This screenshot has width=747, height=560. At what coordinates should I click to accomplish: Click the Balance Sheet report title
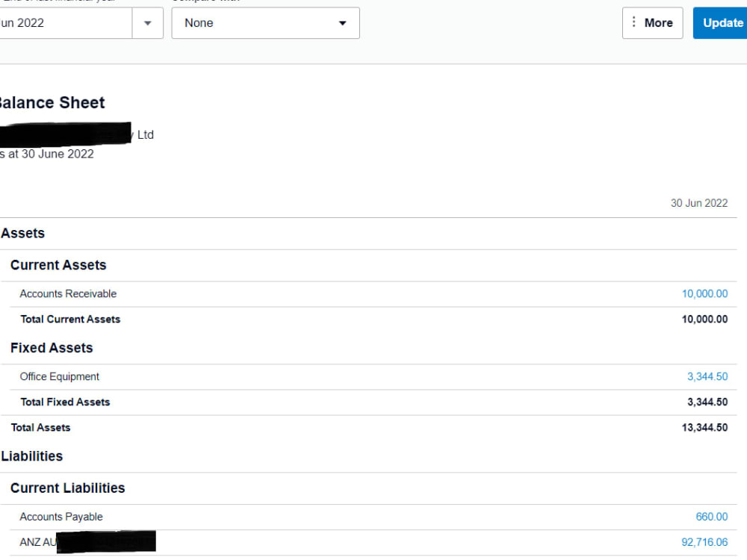52,102
